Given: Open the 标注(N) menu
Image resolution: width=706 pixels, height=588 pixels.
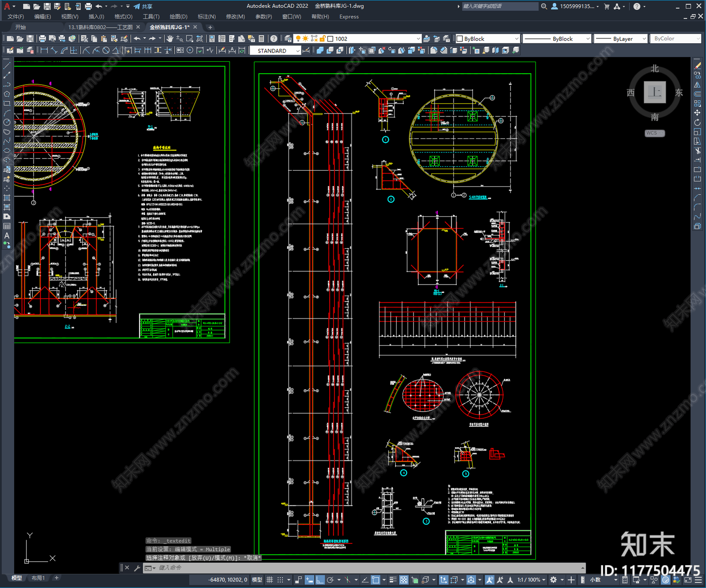Looking at the screenshot, I should [x=207, y=17].
